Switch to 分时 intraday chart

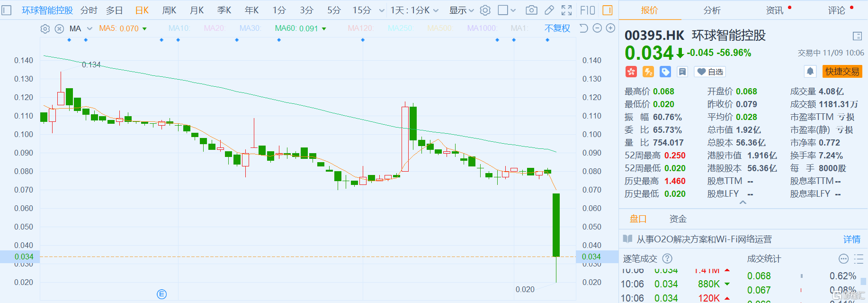pyautogui.click(x=89, y=10)
